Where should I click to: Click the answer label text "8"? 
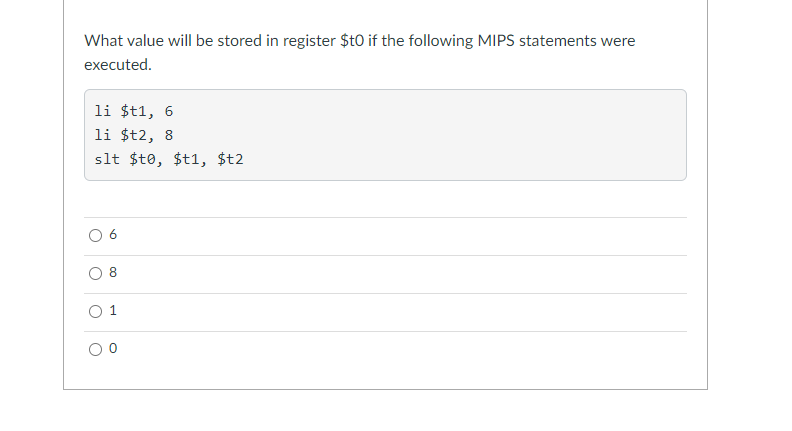click(113, 273)
